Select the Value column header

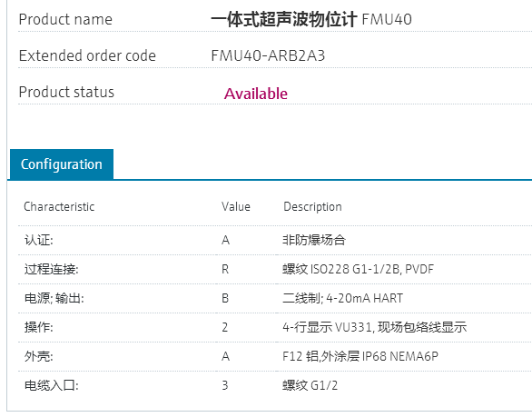tap(236, 206)
